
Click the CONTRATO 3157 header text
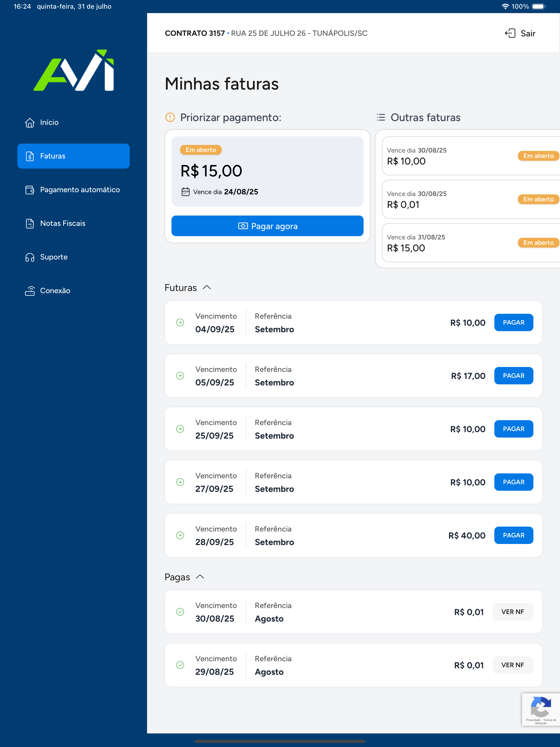195,33
